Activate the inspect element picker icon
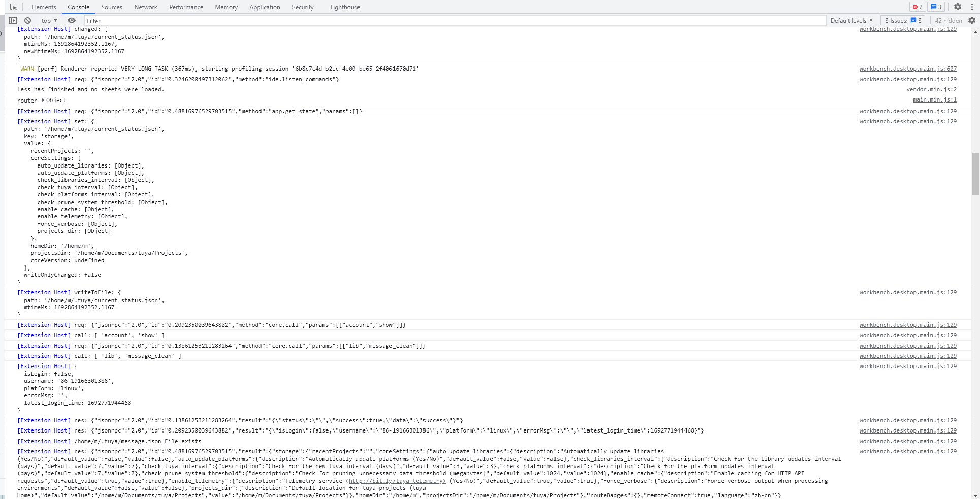Viewport: 980px width, 499px height. coord(13,7)
